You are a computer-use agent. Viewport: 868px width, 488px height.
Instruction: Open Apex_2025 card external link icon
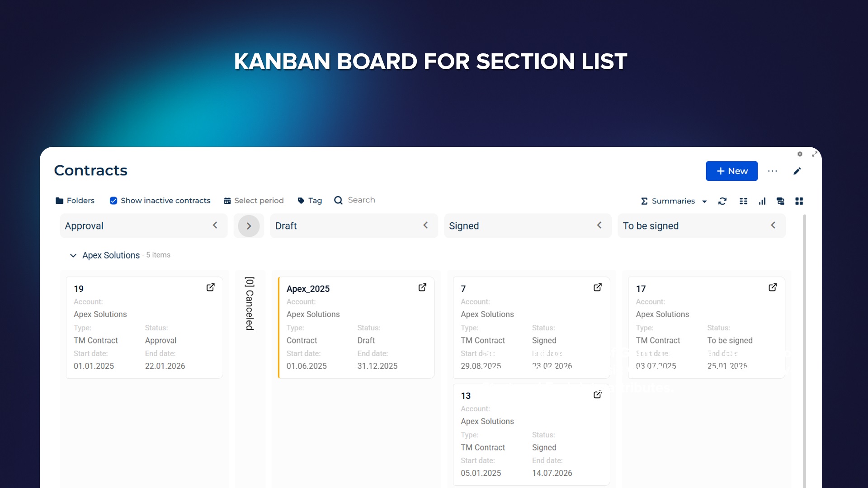(x=422, y=287)
